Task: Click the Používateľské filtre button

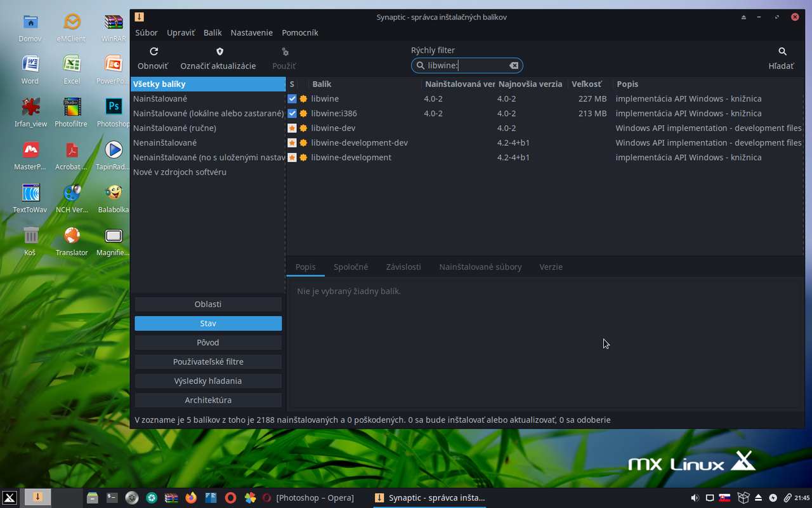Action: 208,361
